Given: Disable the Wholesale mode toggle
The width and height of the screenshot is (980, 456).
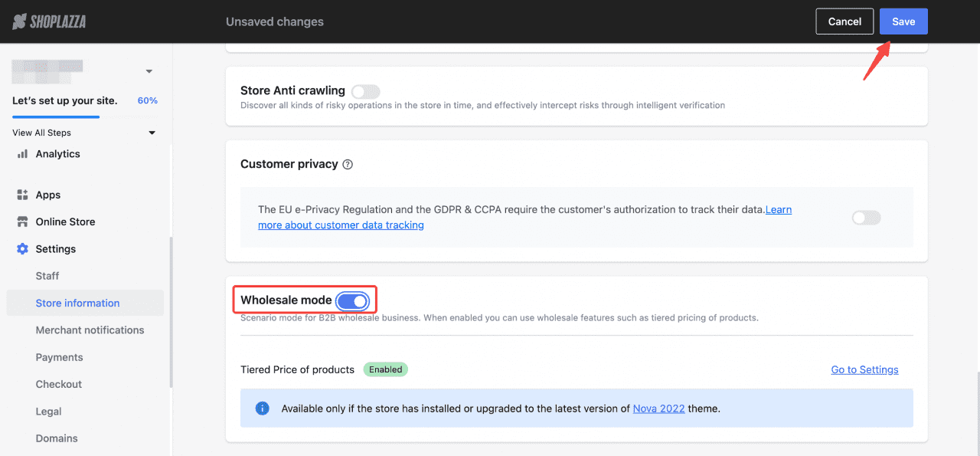Looking at the screenshot, I should tap(352, 300).
